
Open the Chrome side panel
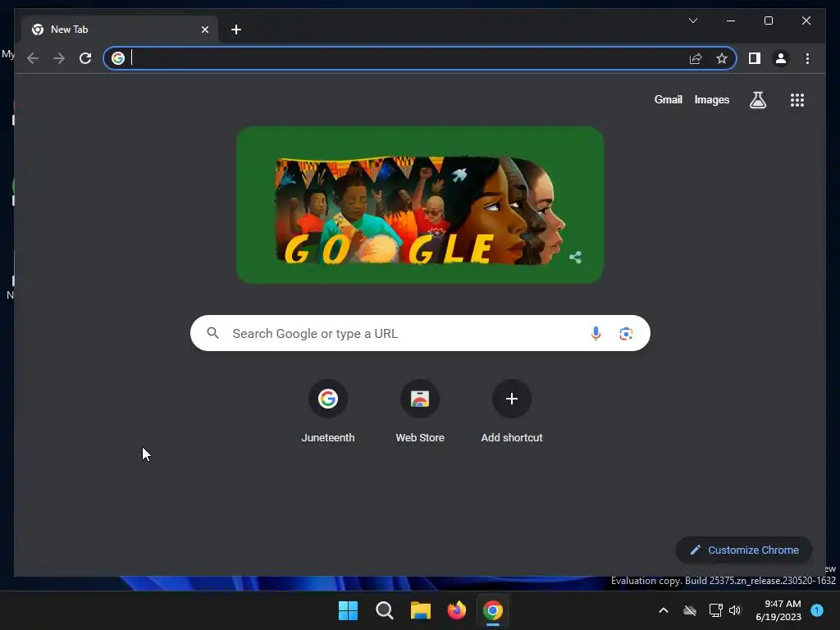[755, 58]
